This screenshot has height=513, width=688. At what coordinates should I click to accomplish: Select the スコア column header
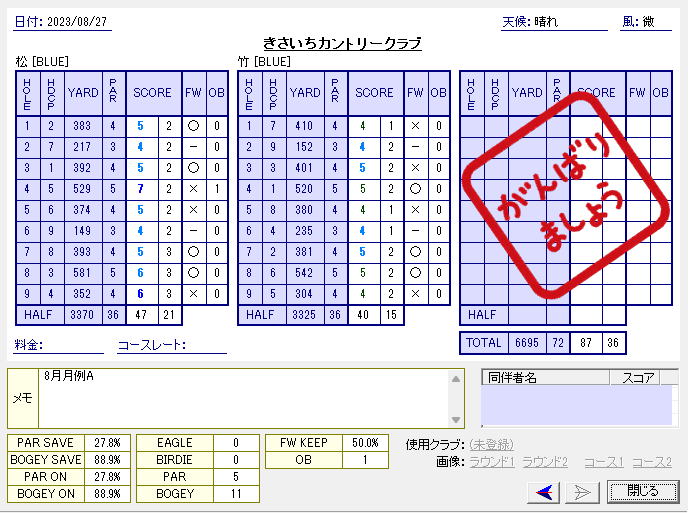click(635, 377)
